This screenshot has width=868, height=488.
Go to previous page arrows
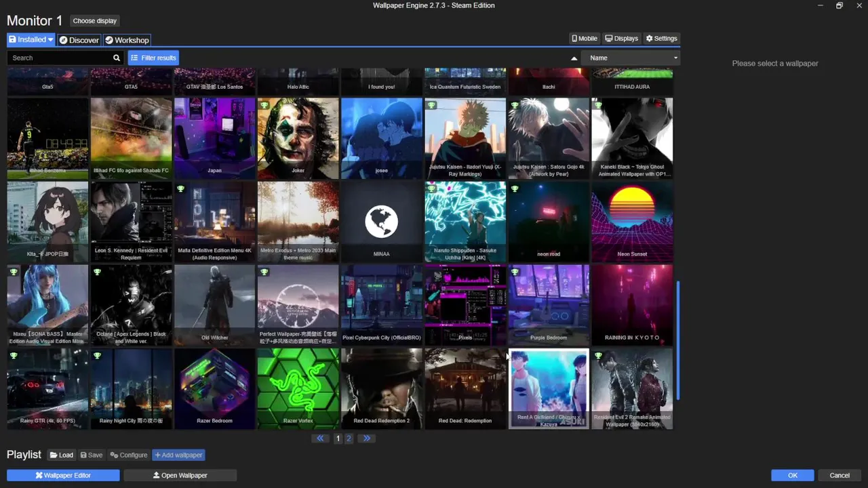(321, 439)
